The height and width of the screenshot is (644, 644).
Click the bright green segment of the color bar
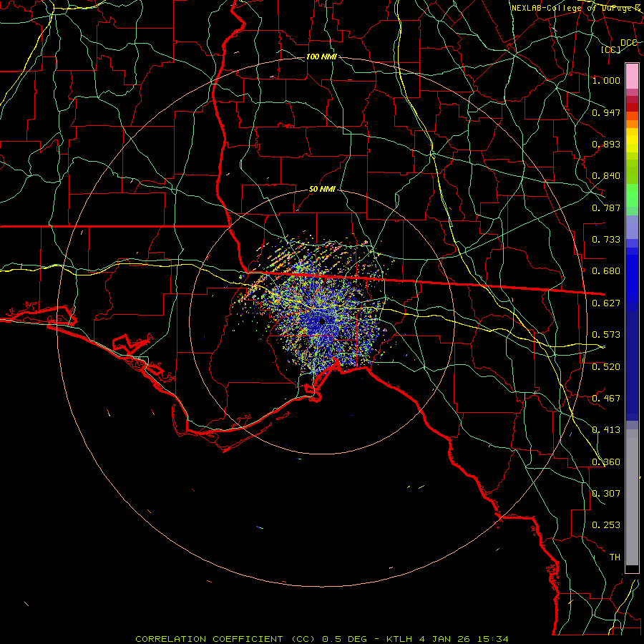(x=632, y=195)
